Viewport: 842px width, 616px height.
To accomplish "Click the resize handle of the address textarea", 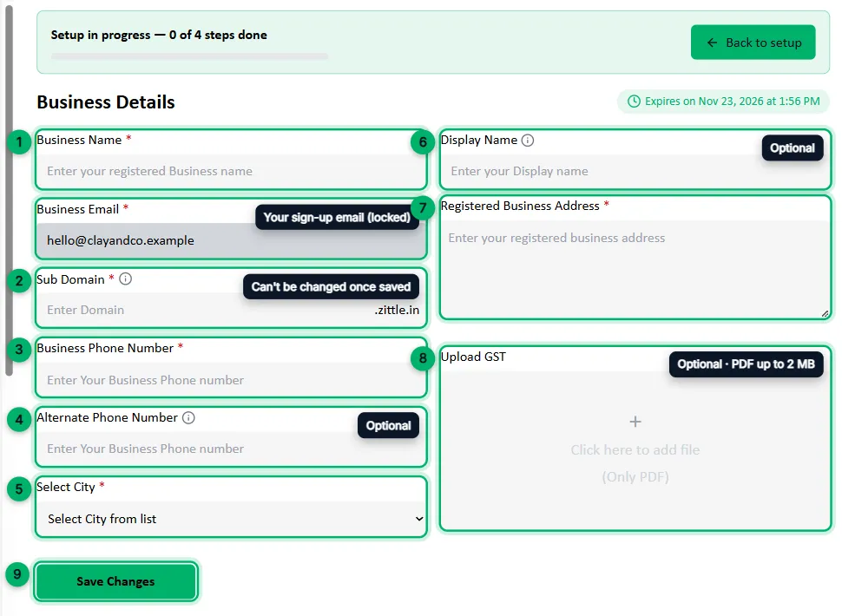I will [825, 313].
